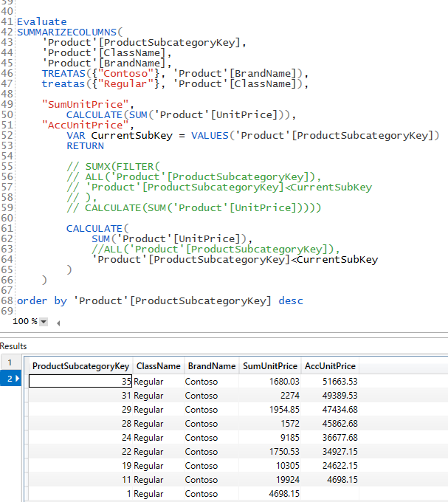The width and height of the screenshot is (448, 502).
Task: Click SumUnitPrice value 10305
Action: (288, 466)
